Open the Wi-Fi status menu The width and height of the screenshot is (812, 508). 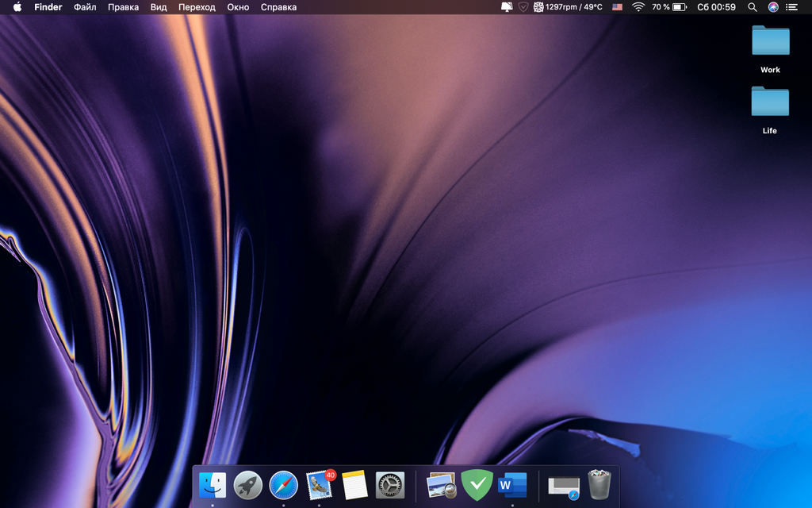pos(638,7)
